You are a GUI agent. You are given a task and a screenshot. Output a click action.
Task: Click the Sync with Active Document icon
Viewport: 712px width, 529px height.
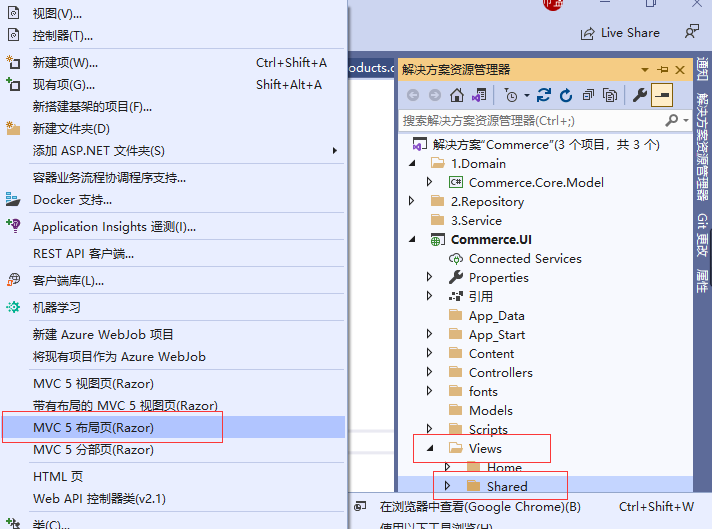544,95
